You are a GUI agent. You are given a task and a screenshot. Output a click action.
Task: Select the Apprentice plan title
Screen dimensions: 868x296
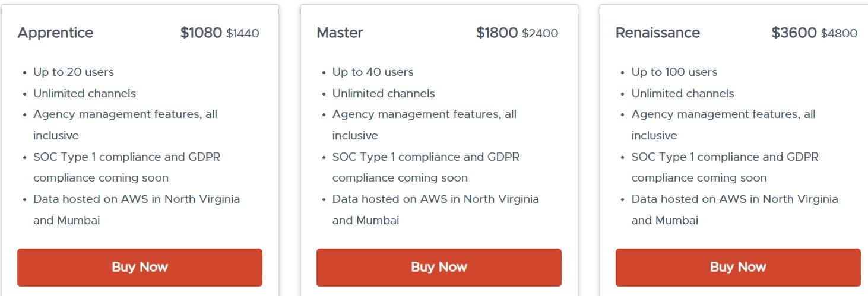point(55,33)
